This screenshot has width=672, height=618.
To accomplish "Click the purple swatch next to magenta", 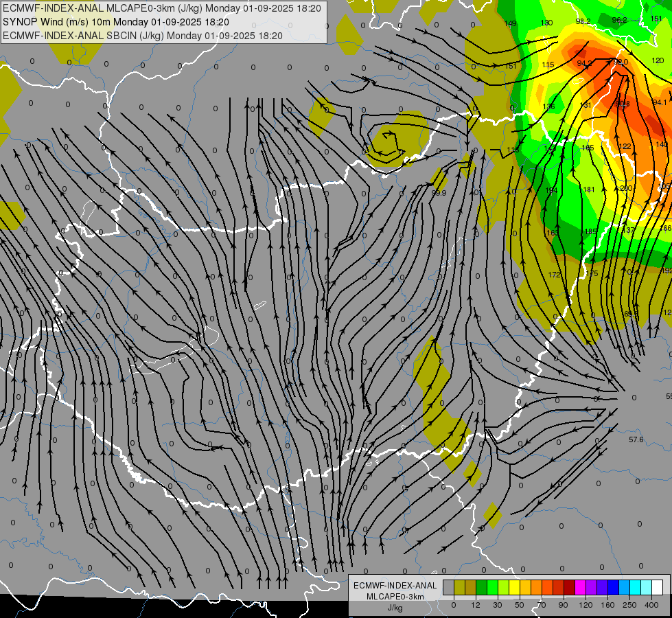I will click(592, 588).
